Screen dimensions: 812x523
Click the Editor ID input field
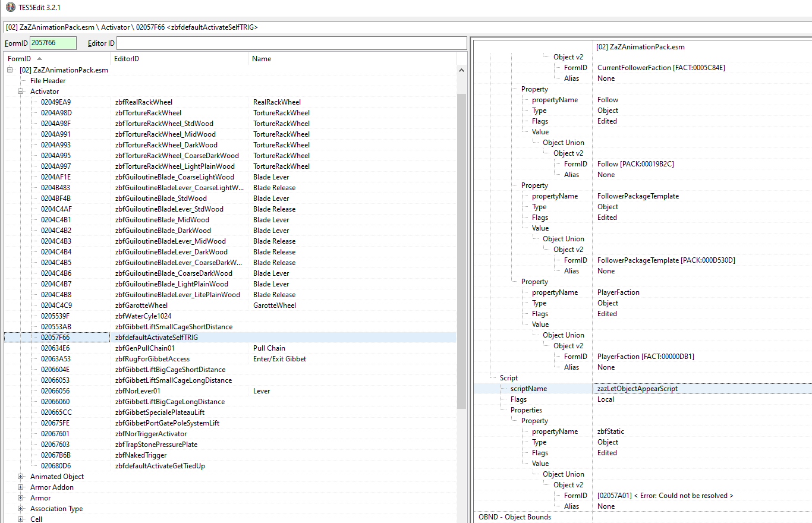291,43
